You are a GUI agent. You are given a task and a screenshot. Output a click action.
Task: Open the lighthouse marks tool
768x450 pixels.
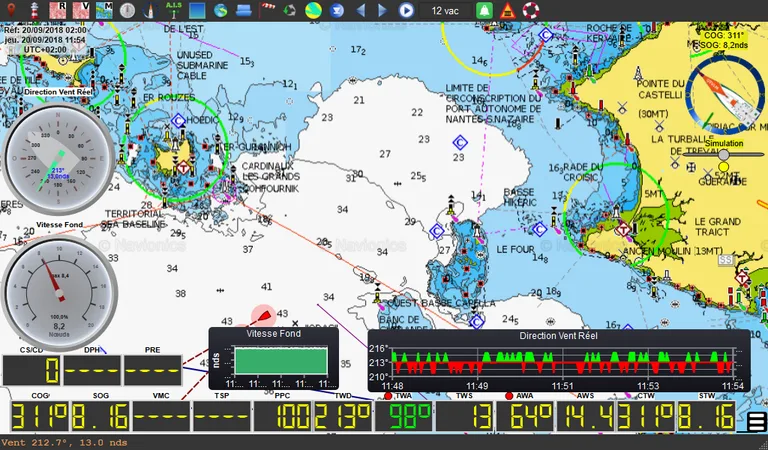(34, 10)
